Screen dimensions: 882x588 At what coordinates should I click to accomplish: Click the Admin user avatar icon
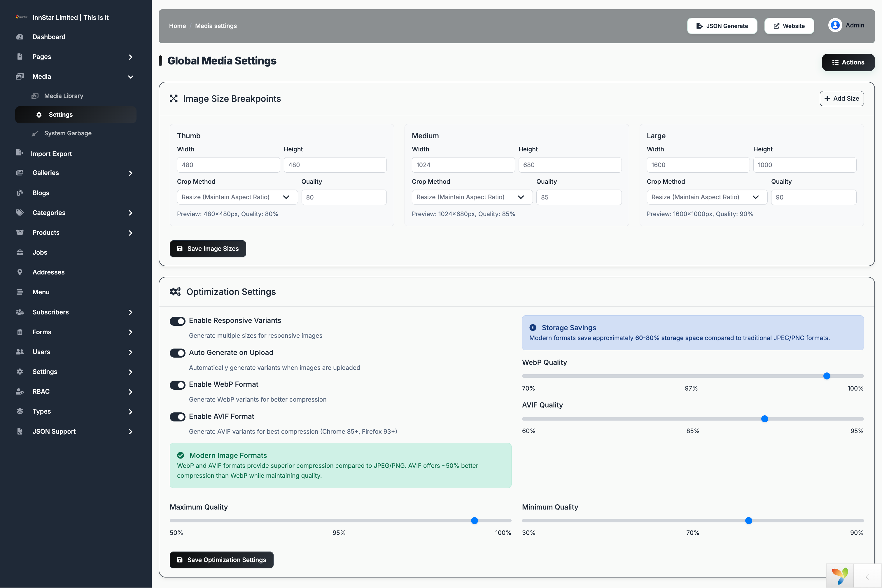pyautogui.click(x=835, y=25)
